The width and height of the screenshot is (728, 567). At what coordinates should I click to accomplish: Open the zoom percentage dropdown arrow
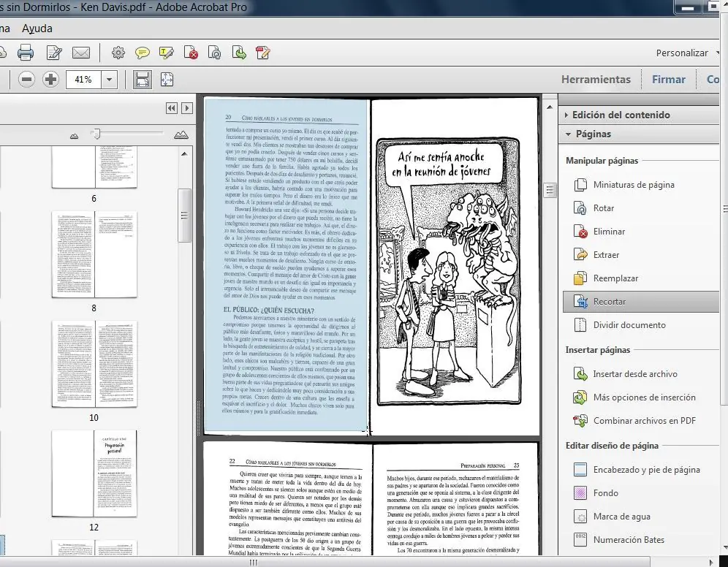(x=109, y=80)
